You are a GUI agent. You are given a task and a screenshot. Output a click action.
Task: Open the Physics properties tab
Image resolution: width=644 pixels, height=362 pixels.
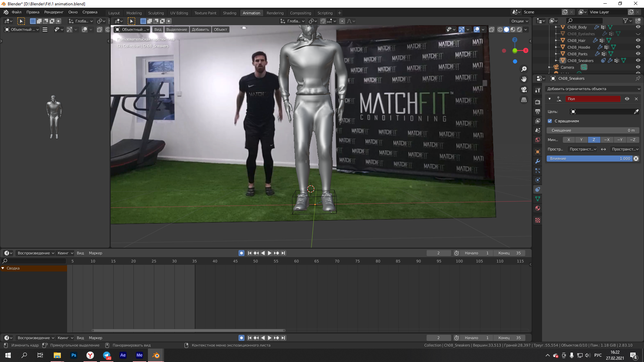tap(538, 180)
